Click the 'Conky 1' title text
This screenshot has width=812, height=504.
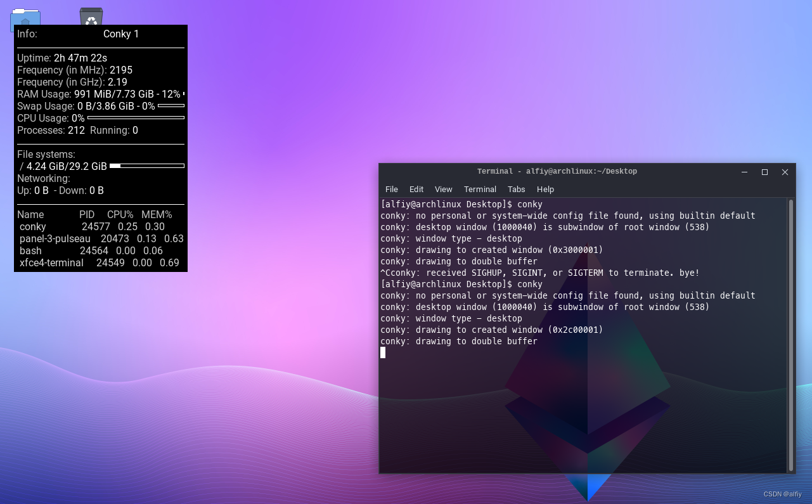pyautogui.click(x=121, y=34)
